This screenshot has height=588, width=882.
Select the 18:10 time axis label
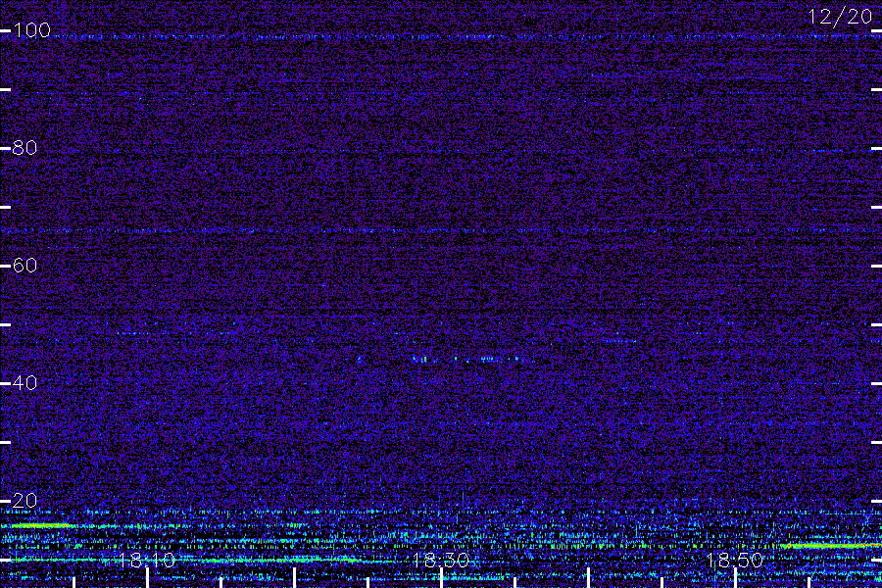tap(147, 561)
